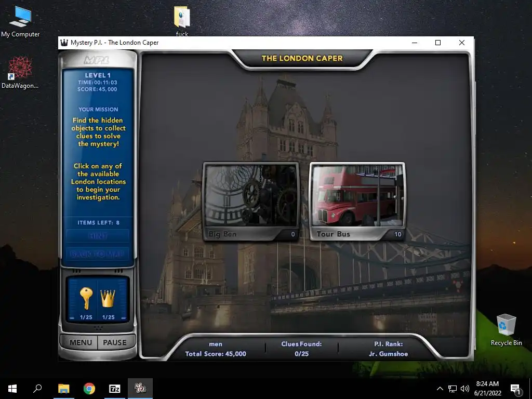The image size is (532, 399).
Task: Click the Tour Bus label text
Action: 333,234
